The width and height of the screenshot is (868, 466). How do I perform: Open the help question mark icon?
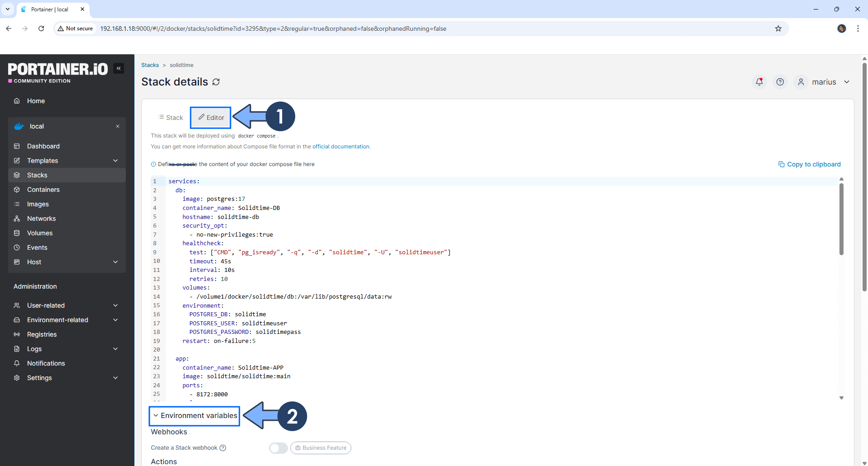(780, 82)
